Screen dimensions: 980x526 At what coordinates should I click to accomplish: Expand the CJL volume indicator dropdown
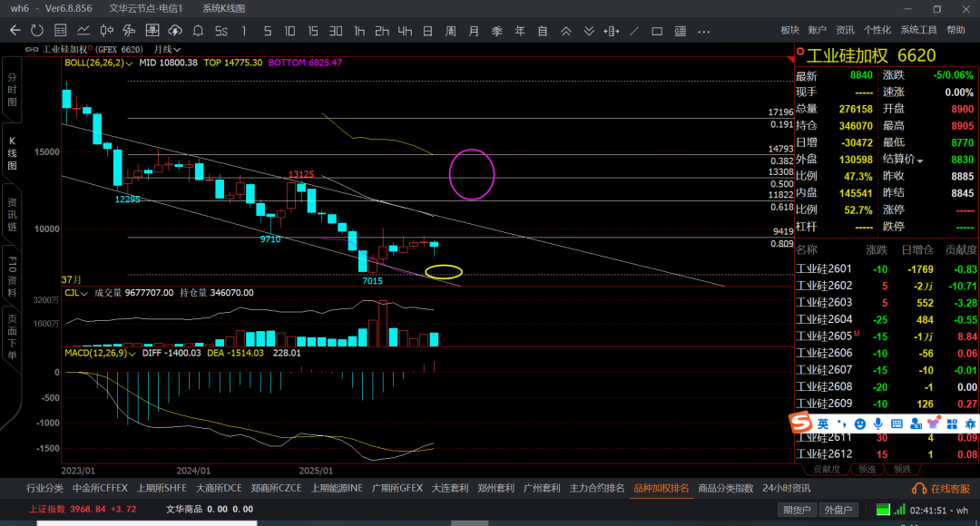tap(83, 293)
